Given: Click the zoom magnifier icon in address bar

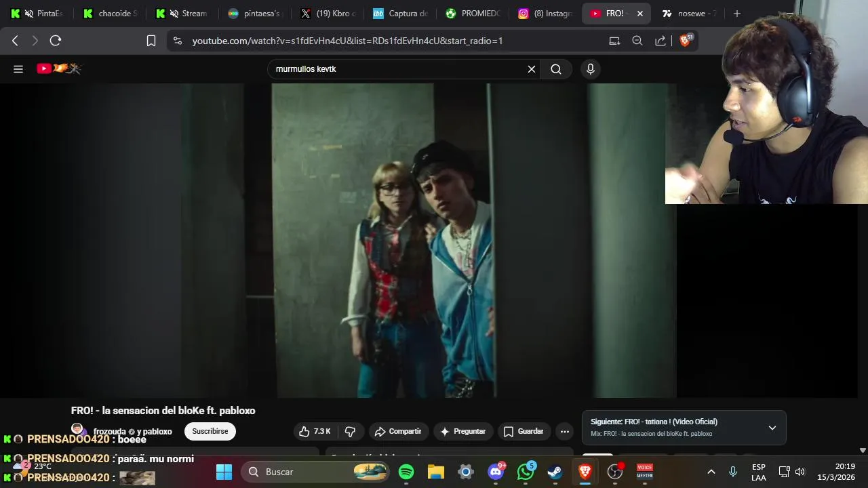Looking at the screenshot, I should (637, 41).
